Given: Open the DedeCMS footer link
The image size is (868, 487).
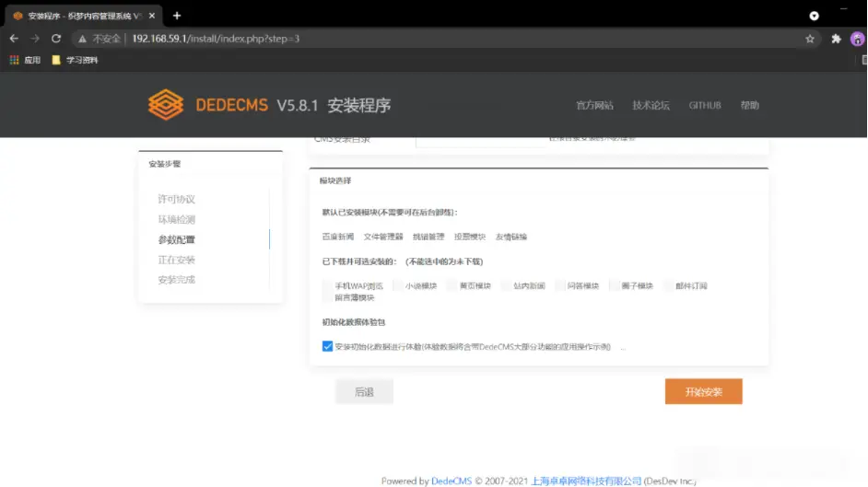Looking at the screenshot, I should [452, 481].
